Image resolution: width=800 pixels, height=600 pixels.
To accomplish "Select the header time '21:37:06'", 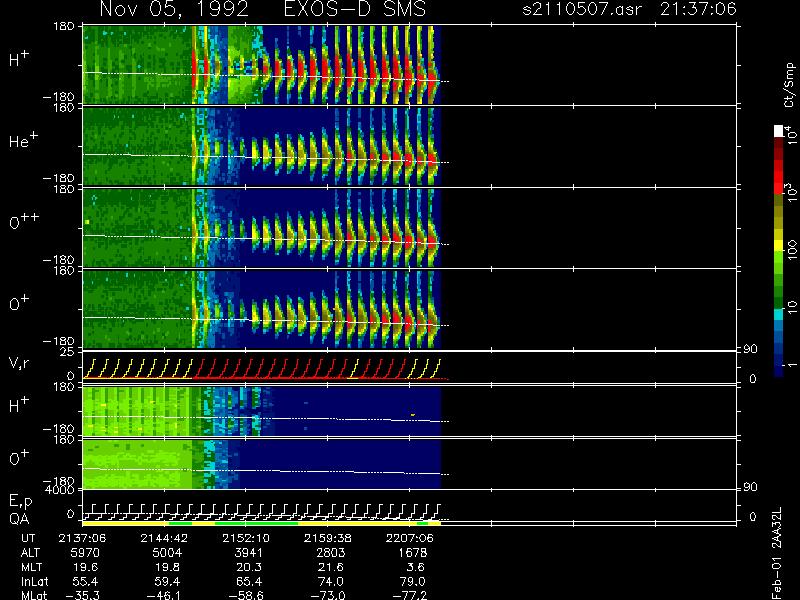I will [698, 9].
